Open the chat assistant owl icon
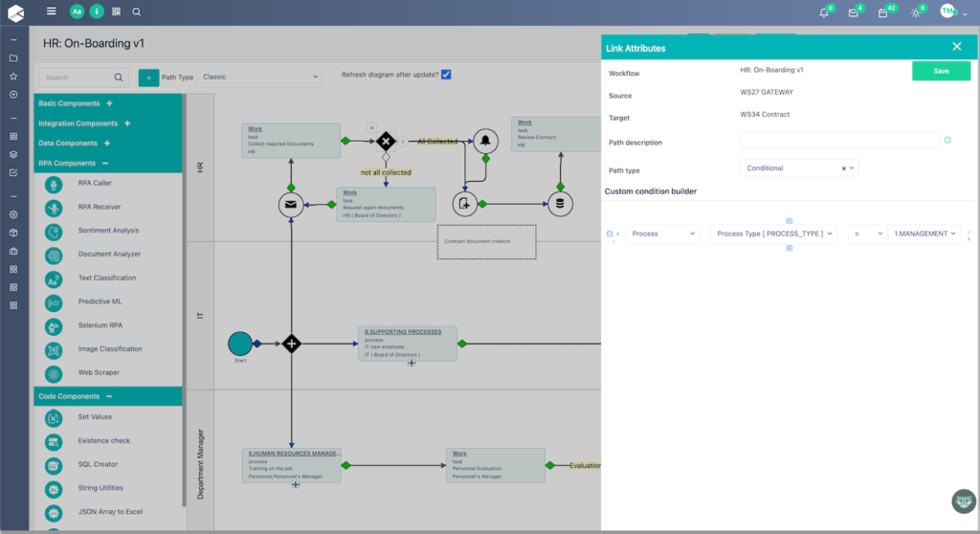Viewport: 980px width, 534px height. coord(964,501)
